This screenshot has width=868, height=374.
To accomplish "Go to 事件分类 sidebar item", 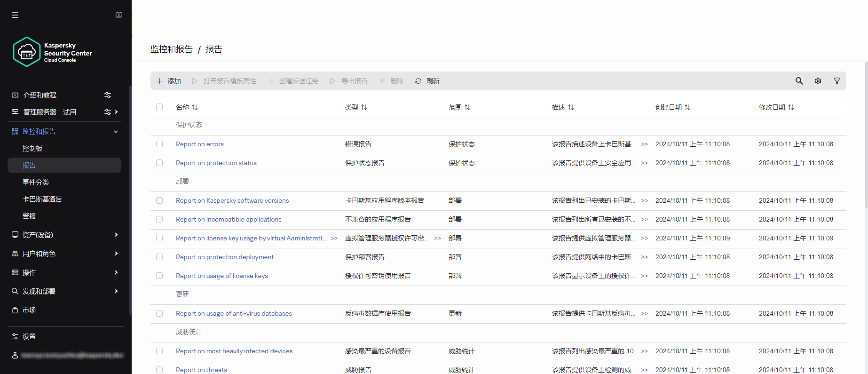I will [x=36, y=182].
